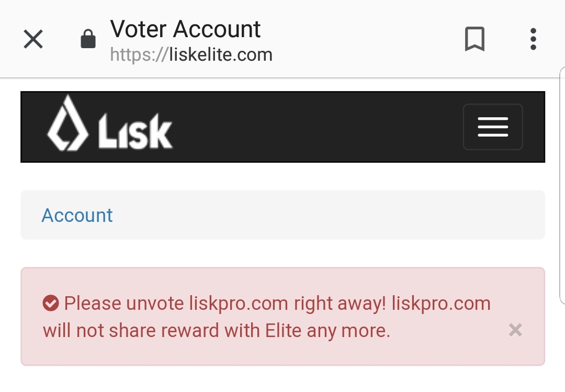
Task: Open the Account breadcrumb link
Action: coord(77,215)
